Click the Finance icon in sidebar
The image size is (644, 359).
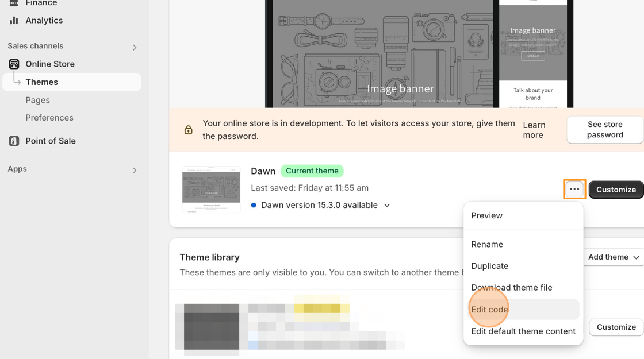14,3
